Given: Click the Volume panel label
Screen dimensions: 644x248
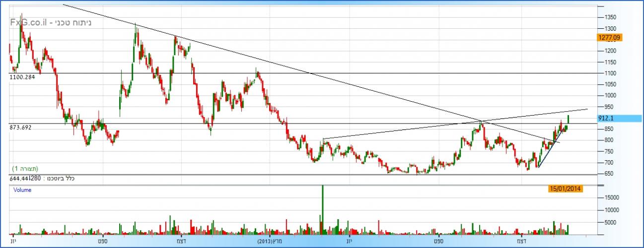Looking at the screenshot, I should 21,189.
